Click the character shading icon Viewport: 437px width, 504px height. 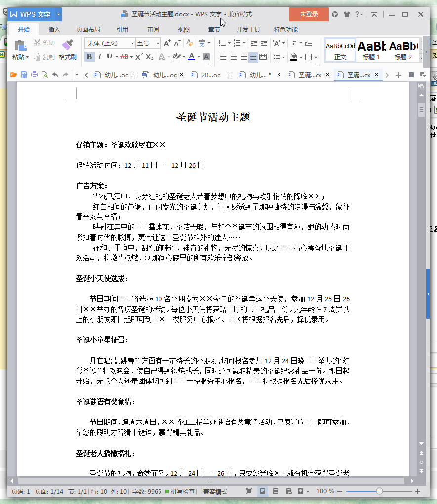pos(206,57)
